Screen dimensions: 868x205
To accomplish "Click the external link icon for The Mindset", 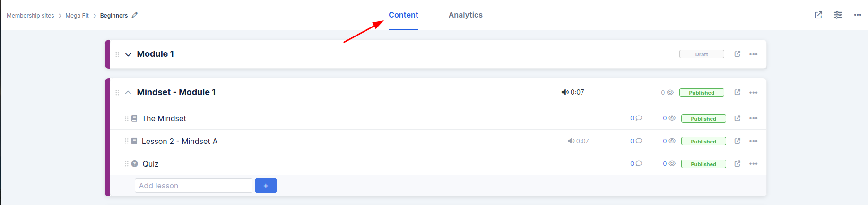I will click(738, 118).
